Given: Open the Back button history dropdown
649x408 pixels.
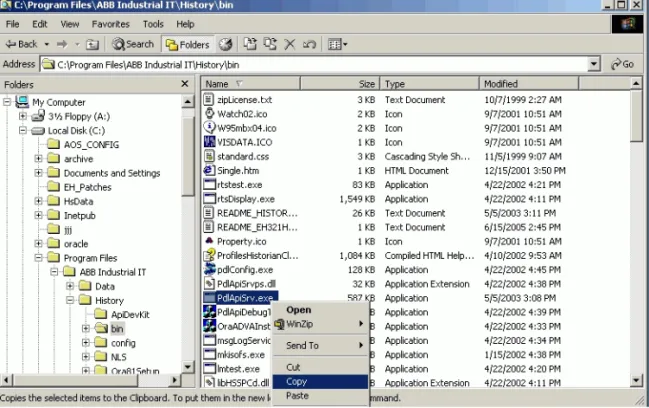Looking at the screenshot, I should 47,44.
